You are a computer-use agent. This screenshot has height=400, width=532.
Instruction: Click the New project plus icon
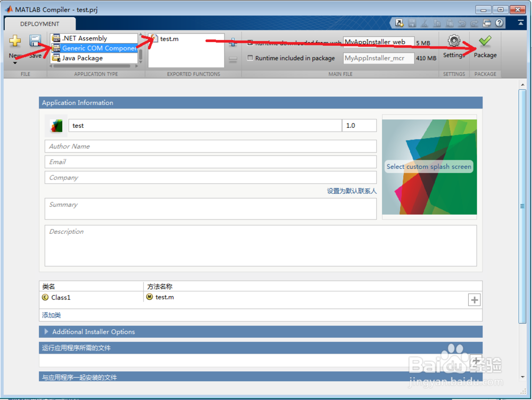[x=15, y=41]
